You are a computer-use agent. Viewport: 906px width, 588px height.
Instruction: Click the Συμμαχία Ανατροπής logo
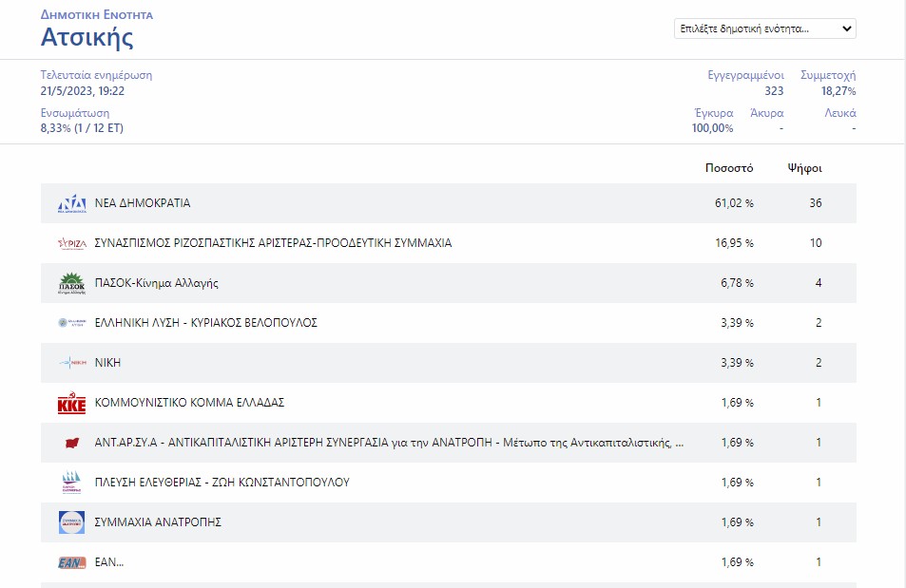point(72,522)
